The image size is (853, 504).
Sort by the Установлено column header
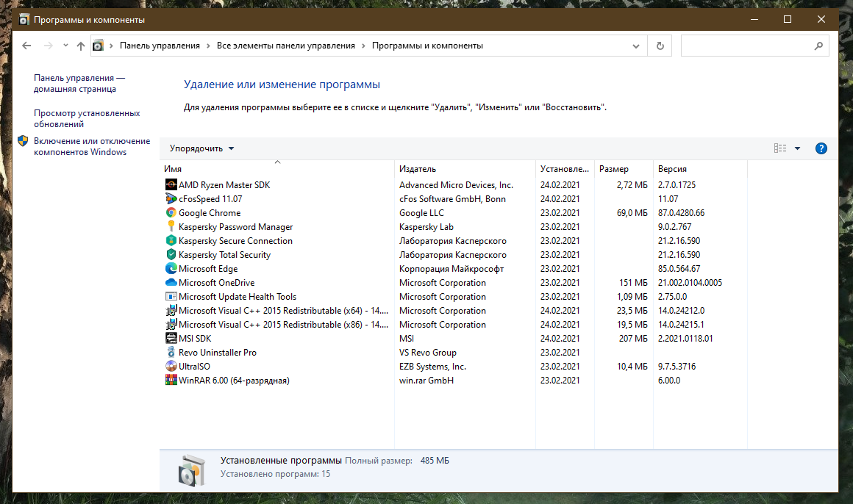pos(565,169)
